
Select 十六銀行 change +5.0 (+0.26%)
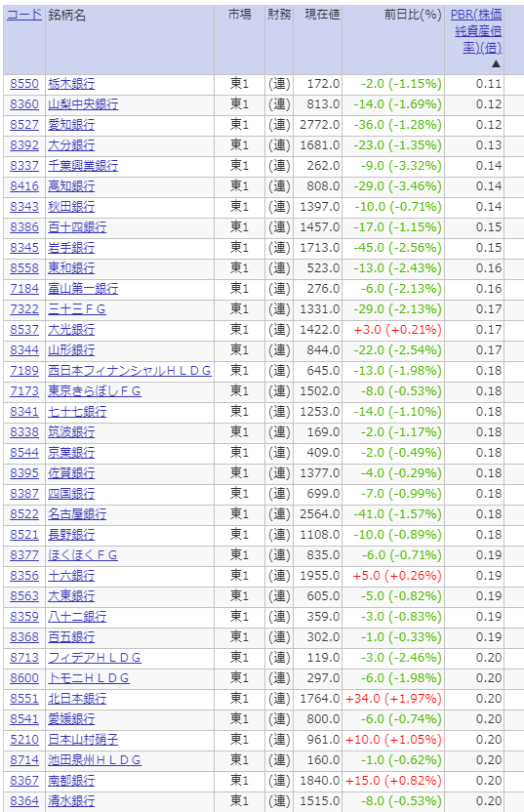398,576
